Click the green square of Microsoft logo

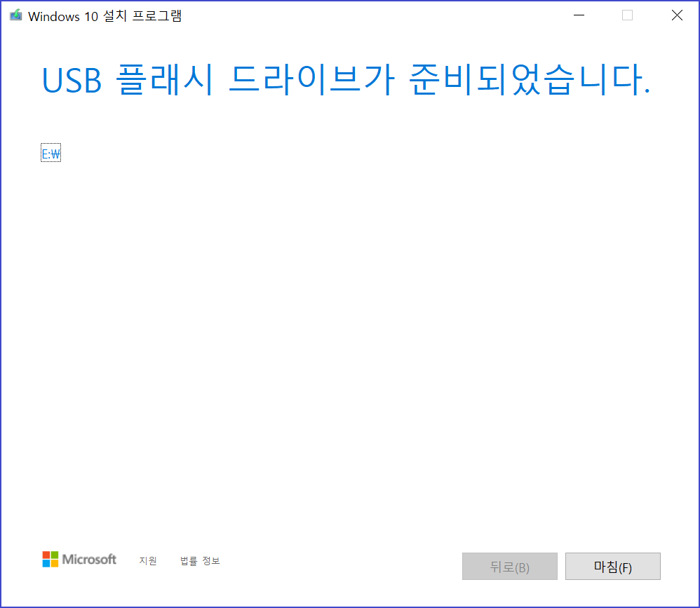click(x=55, y=555)
